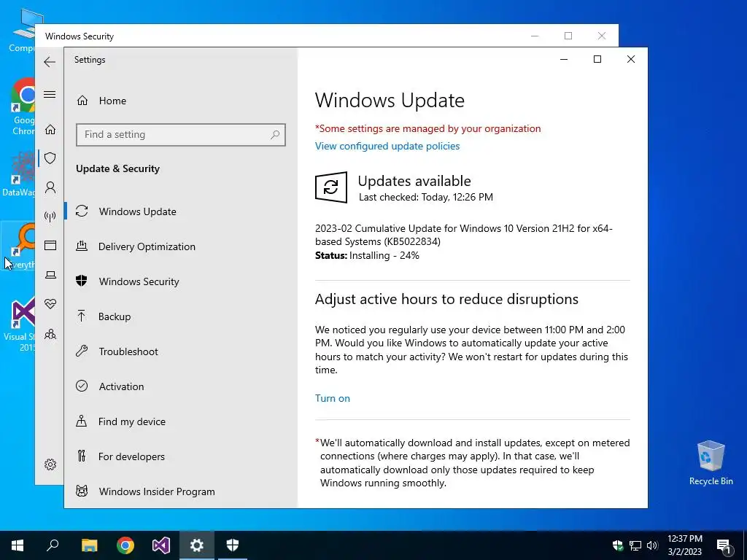The height and width of the screenshot is (560, 747).
Task: Toggle hamburger menu in Windows Security
Action: tap(50, 94)
